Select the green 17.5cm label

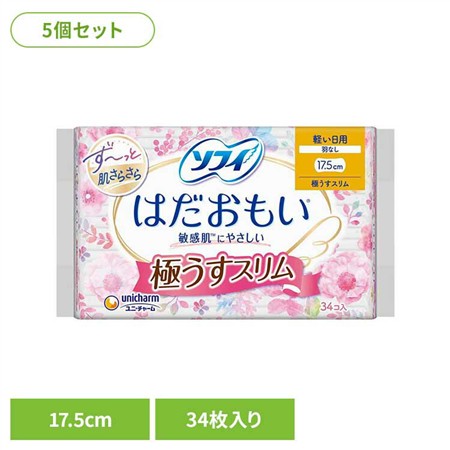(80, 419)
